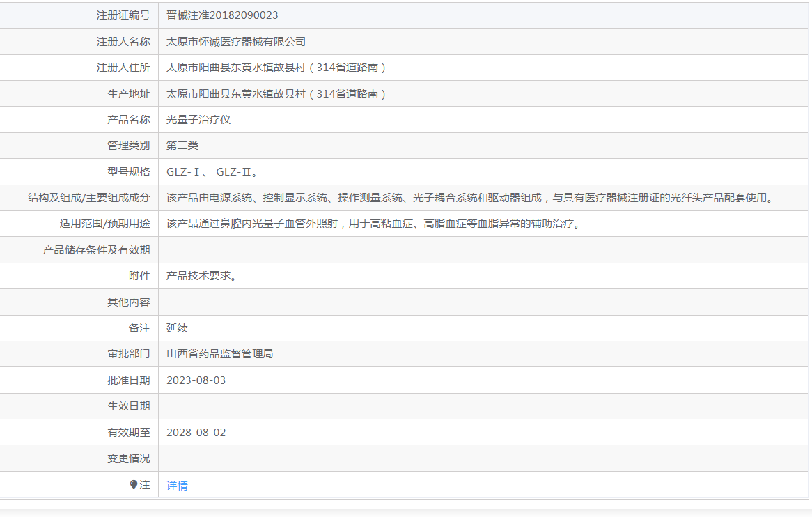Select approving department 山西省药品监督管理局

point(219,354)
